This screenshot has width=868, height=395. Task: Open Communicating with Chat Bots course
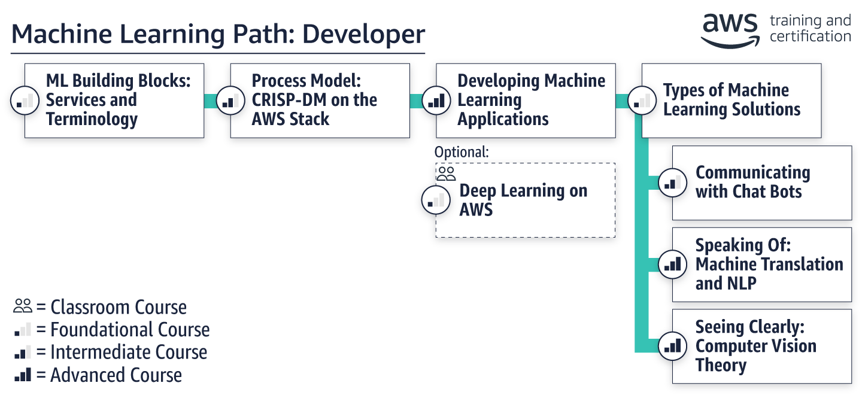[x=762, y=183]
